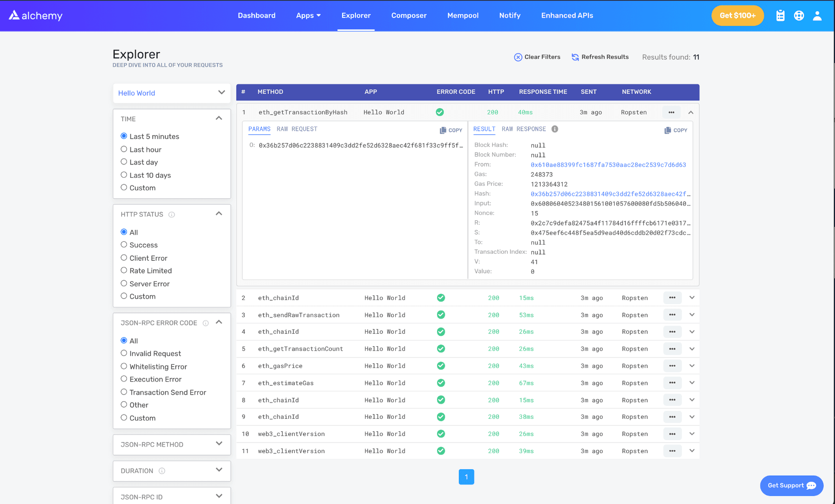Click the collapse arrow on row 1
The image size is (835, 504).
coord(691,112)
